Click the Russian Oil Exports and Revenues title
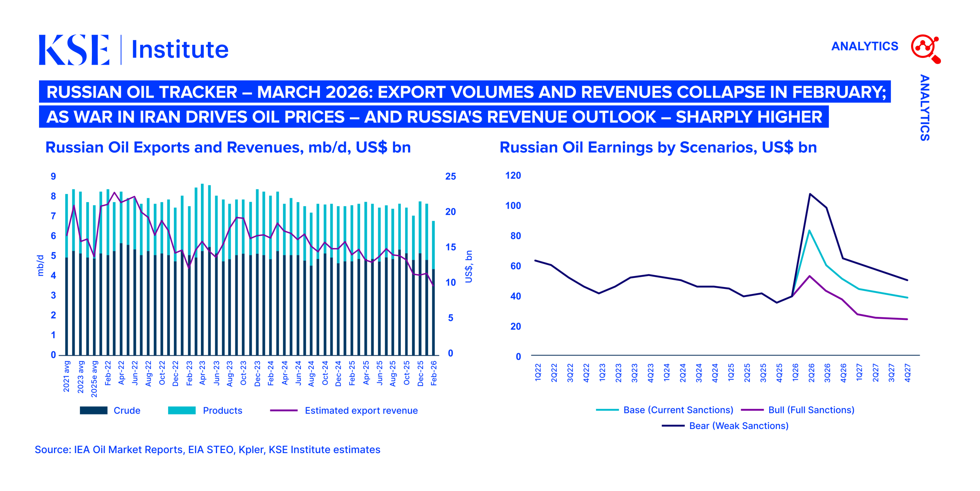 228,147
